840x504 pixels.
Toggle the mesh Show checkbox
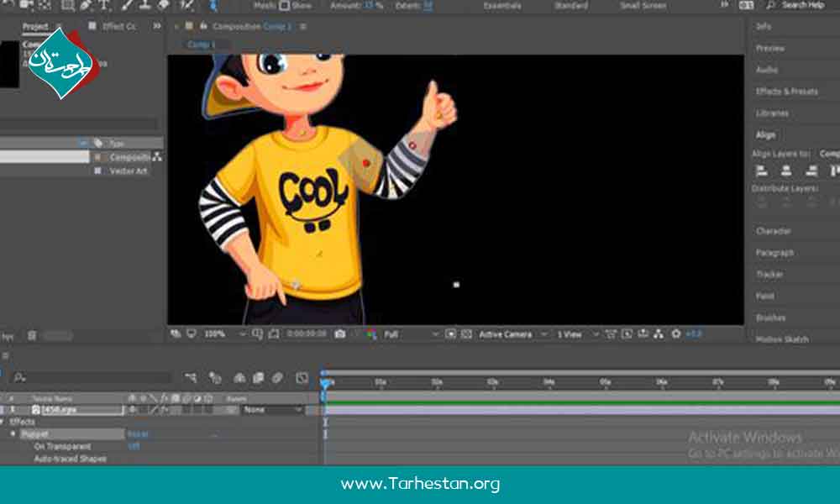tap(285, 6)
